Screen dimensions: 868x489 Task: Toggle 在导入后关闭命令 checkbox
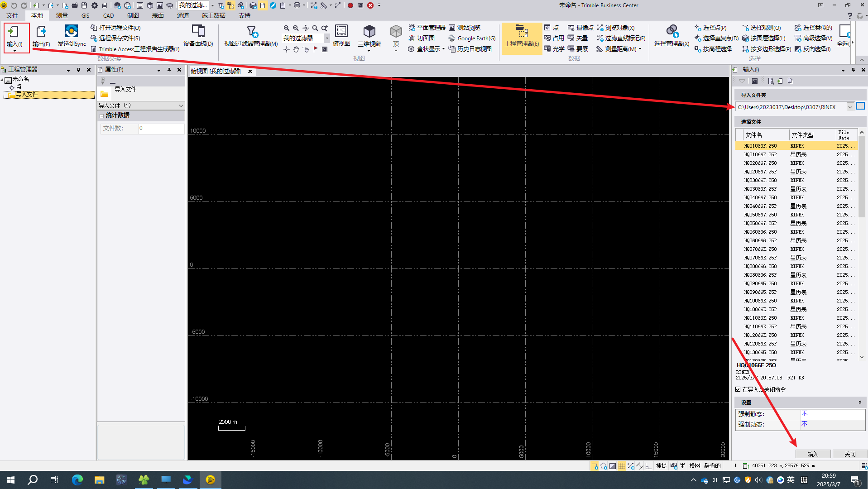[738, 389]
